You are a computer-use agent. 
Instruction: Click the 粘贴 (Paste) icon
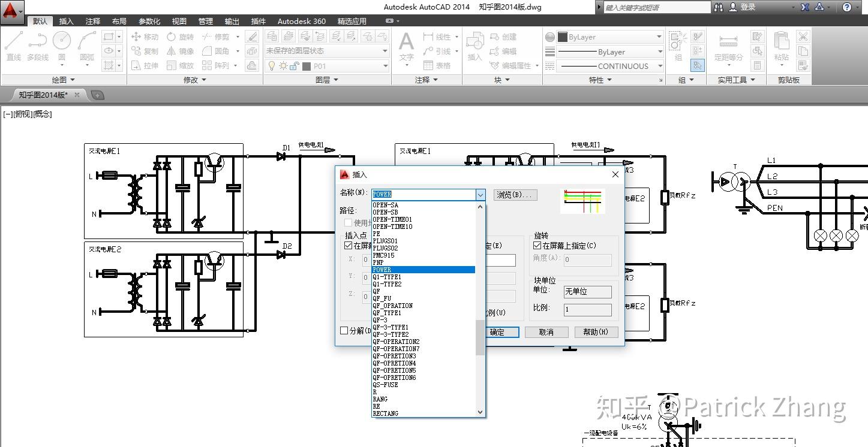781,46
